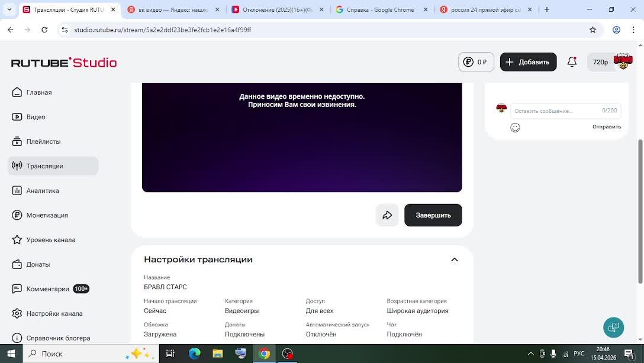Switch to россия 24 прямой эфир tab
This screenshot has width=644, height=363.
[485, 9]
